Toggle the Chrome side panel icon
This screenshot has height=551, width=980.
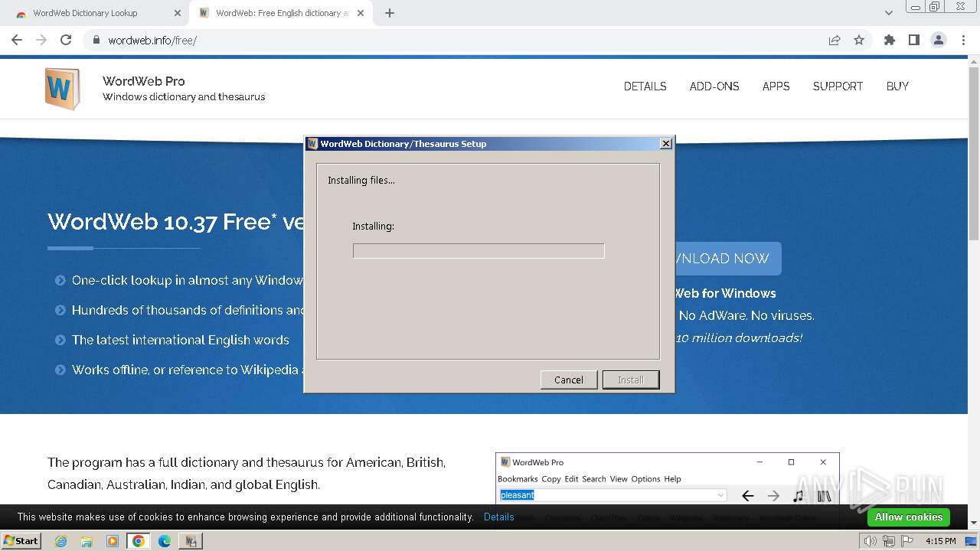tap(914, 40)
